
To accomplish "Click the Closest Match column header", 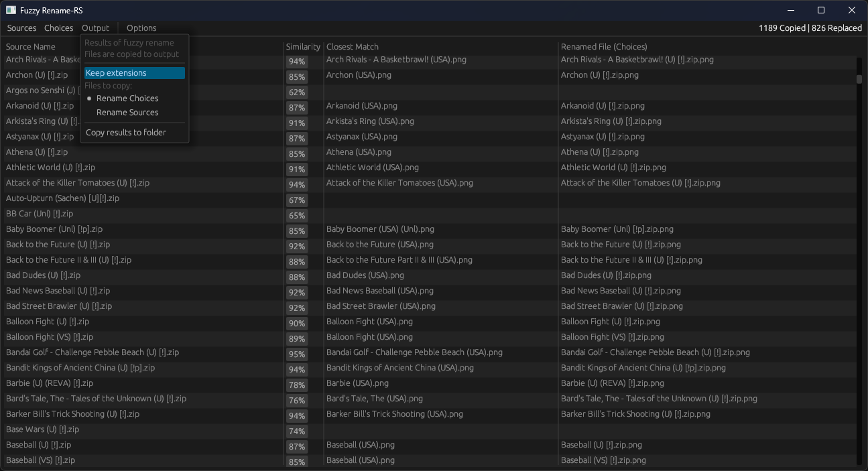I will [x=353, y=47].
